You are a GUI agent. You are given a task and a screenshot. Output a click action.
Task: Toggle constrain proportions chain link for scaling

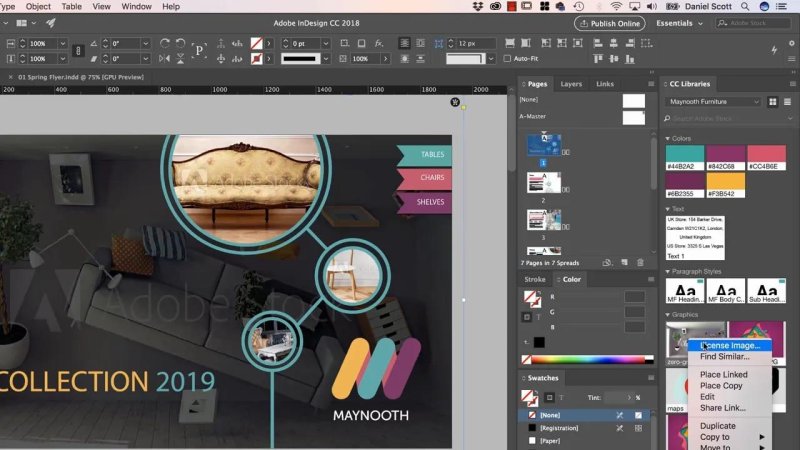[x=78, y=51]
